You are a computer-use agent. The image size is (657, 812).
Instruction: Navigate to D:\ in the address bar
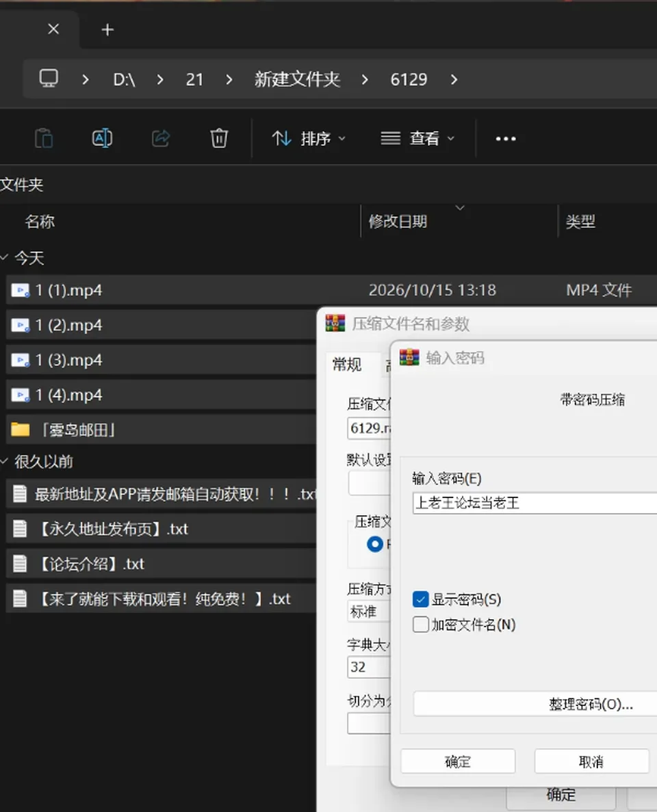pyautogui.click(x=124, y=79)
